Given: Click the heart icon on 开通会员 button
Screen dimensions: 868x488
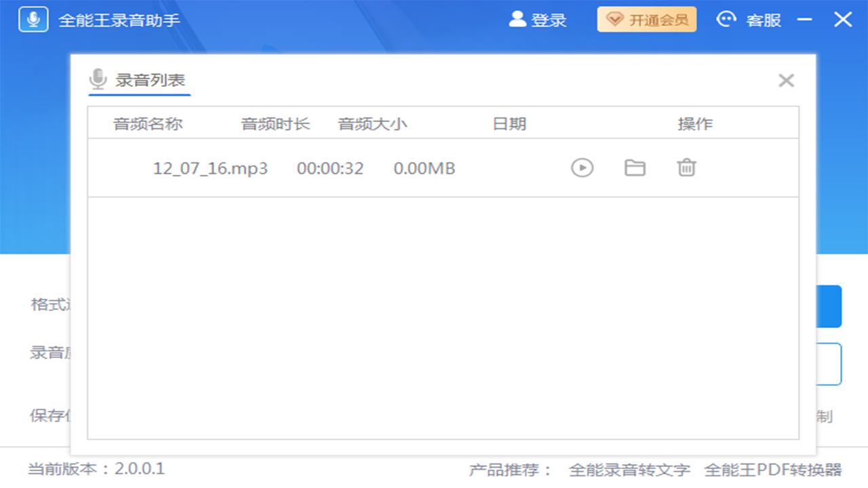Looking at the screenshot, I should coord(614,19).
